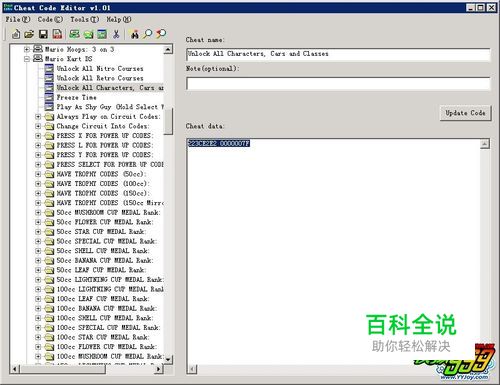Click the Open file folder icon
Image resolution: width=500 pixels, height=385 pixels.
point(29,34)
